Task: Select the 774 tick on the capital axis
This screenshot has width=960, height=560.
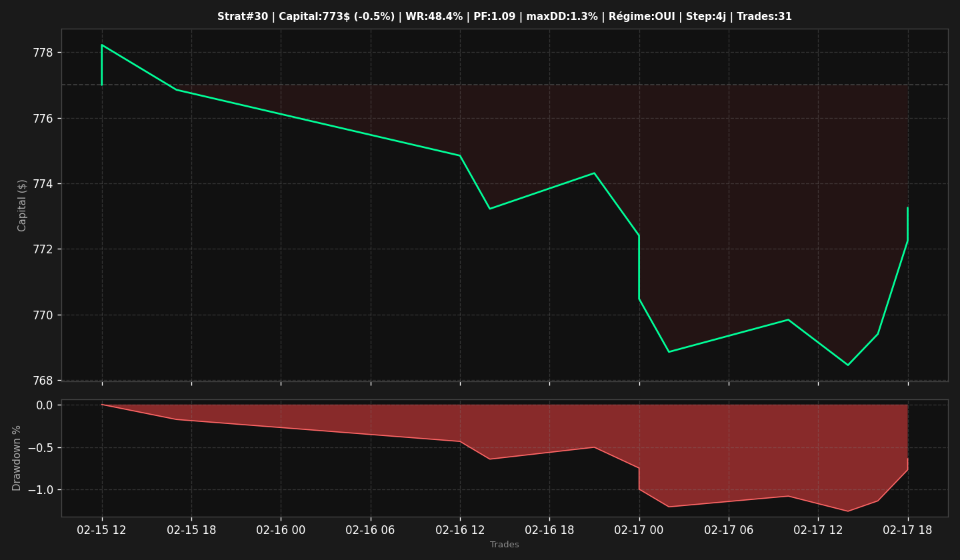Action: pos(42,184)
